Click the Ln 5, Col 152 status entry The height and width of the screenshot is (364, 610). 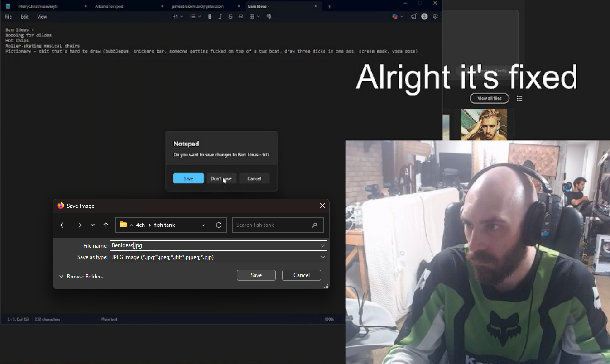click(18, 319)
